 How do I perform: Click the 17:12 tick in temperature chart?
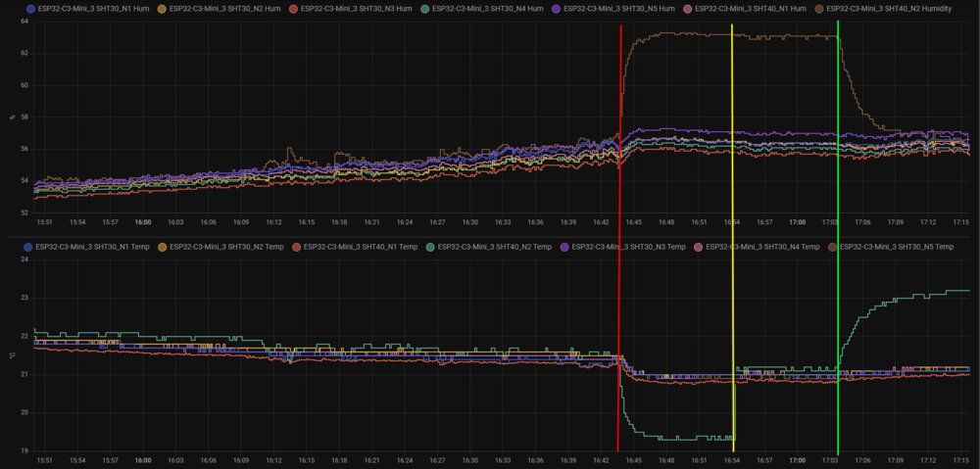point(928,459)
